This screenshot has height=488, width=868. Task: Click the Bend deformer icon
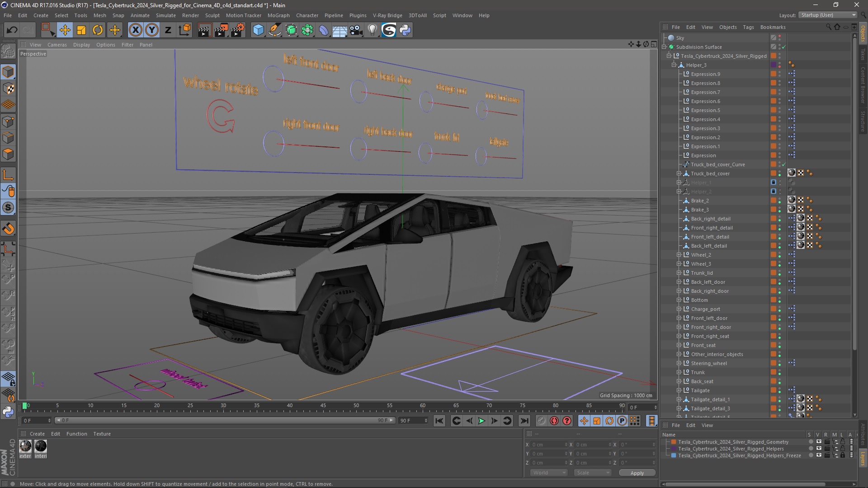click(x=324, y=30)
